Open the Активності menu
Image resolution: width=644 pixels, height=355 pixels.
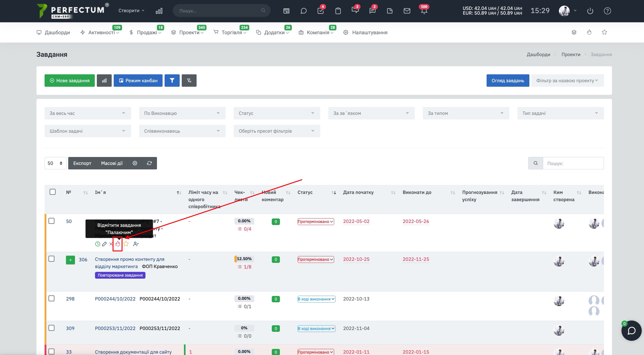[100, 32]
